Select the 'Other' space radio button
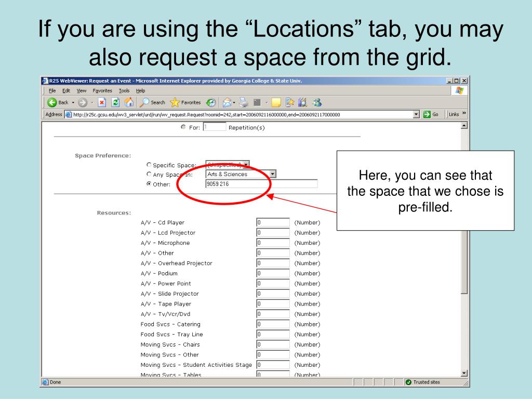Image resolution: width=532 pixels, height=399 pixels. click(149, 183)
